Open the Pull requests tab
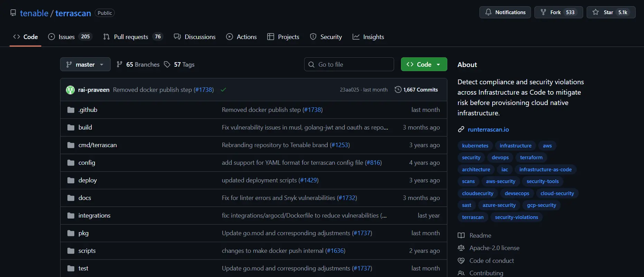This screenshot has width=644, height=277. (x=133, y=37)
